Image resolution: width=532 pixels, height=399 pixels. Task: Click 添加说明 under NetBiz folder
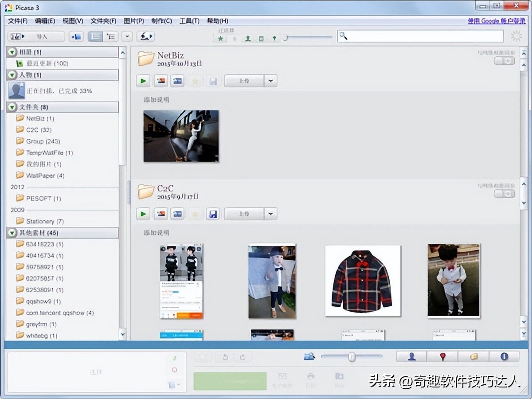click(156, 100)
